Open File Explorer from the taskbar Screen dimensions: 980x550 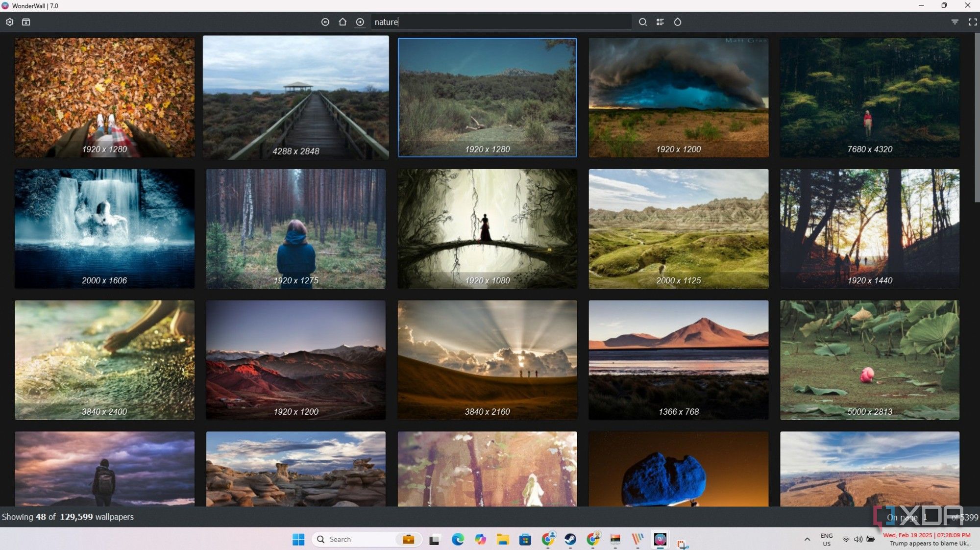coord(503,540)
